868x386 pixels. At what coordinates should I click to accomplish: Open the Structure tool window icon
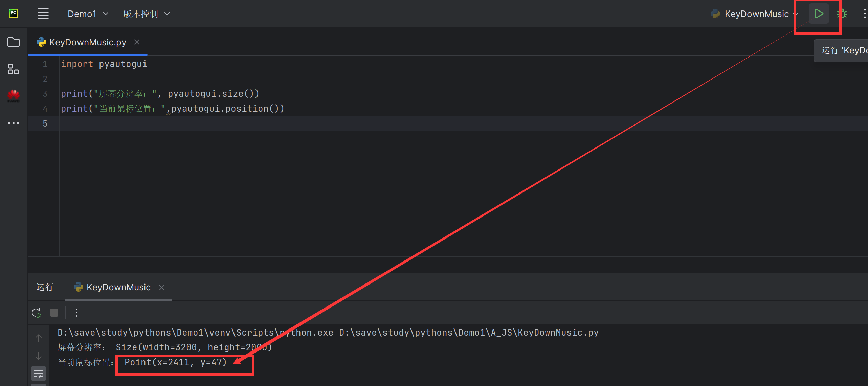14,69
